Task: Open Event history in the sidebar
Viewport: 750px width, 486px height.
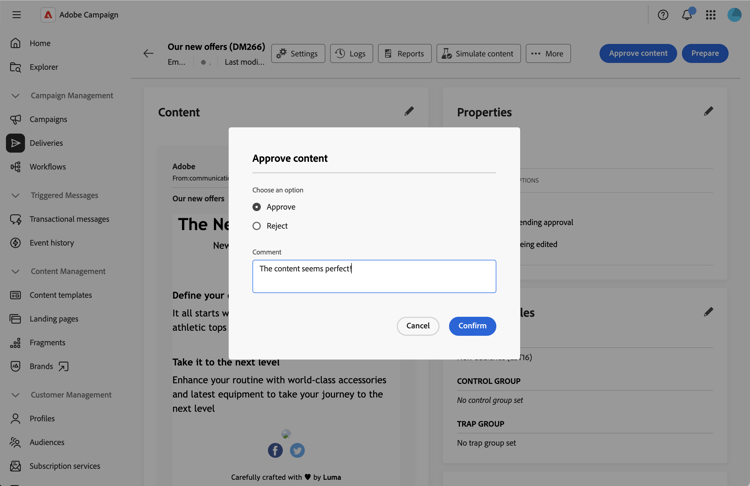Action: pyautogui.click(x=52, y=243)
